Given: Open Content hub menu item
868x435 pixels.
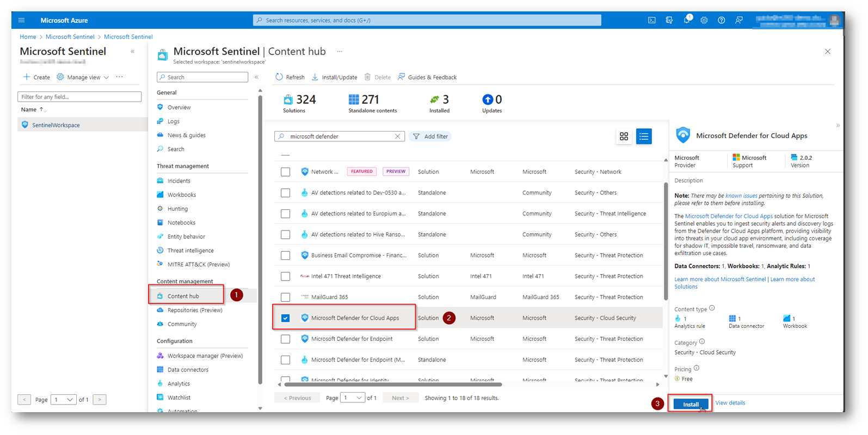Looking at the screenshot, I should pyautogui.click(x=183, y=296).
